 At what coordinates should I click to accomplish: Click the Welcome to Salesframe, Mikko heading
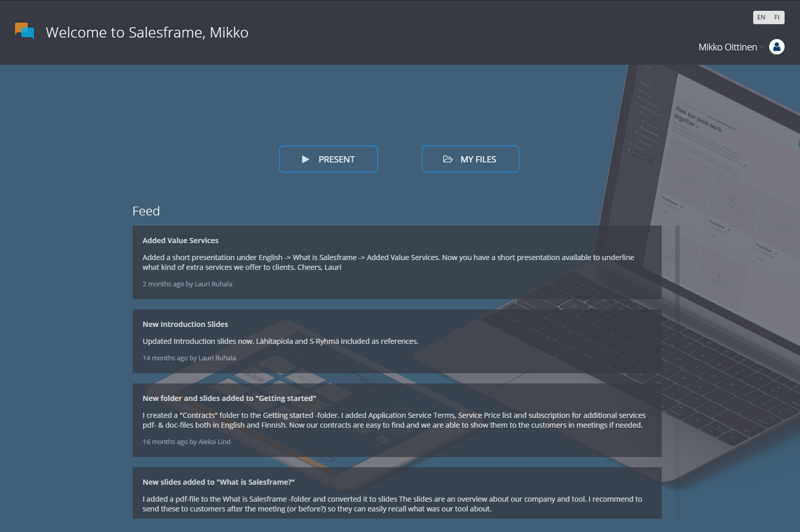click(147, 32)
